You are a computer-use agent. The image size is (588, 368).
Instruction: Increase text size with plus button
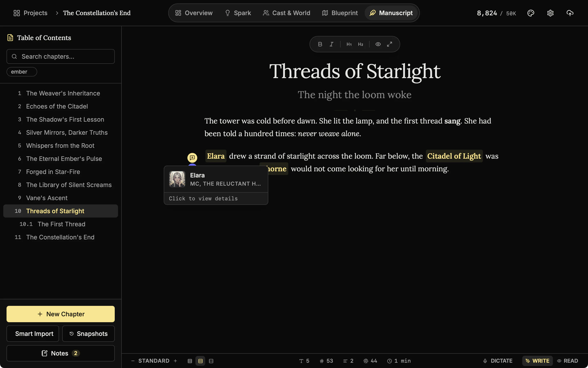[175, 361]
